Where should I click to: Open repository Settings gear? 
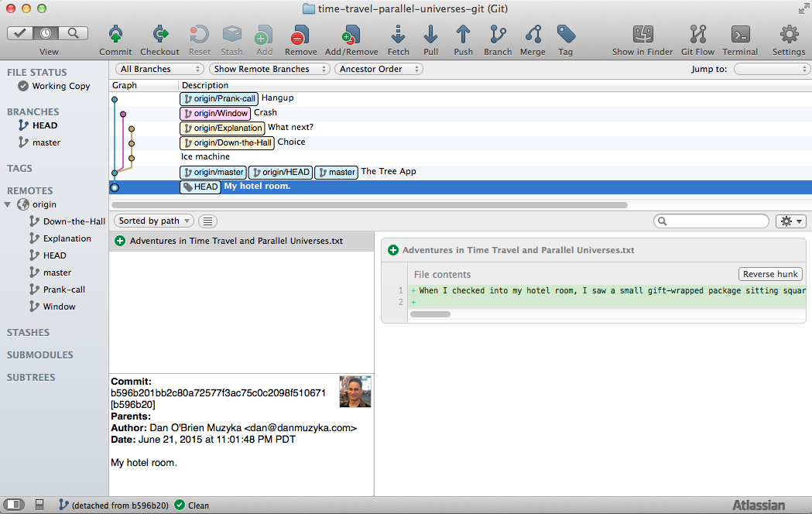coord(789,35)
